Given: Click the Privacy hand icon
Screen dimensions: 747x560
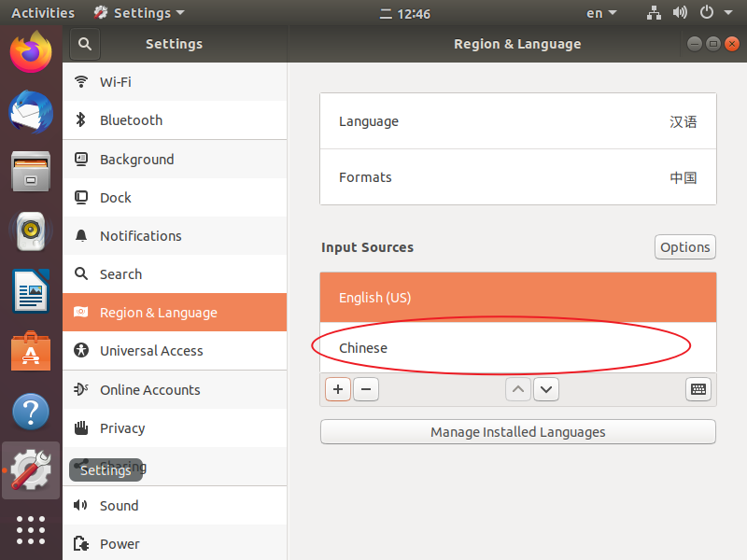Looking at the screenshot, I should [x=81, y=428].
